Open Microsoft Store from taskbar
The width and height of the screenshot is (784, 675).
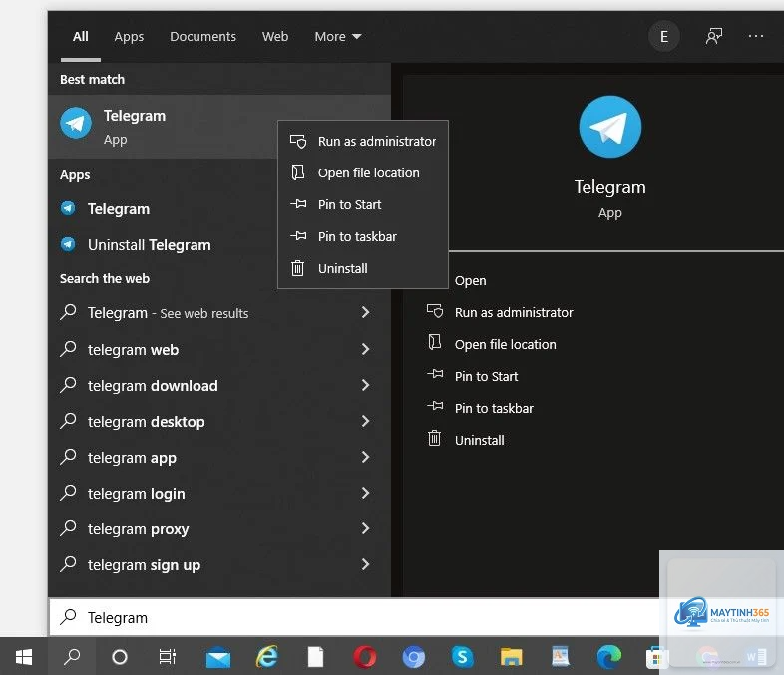(656, 657)
